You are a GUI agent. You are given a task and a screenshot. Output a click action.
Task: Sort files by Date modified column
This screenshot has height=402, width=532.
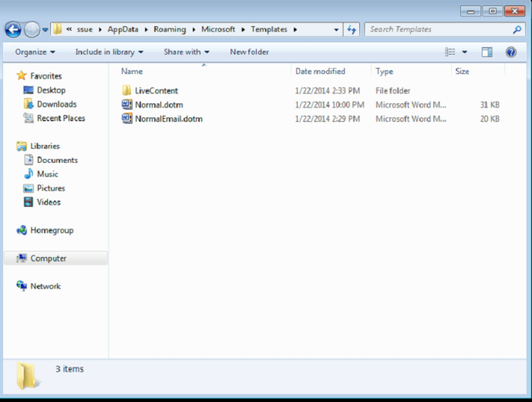click(320, 71)
